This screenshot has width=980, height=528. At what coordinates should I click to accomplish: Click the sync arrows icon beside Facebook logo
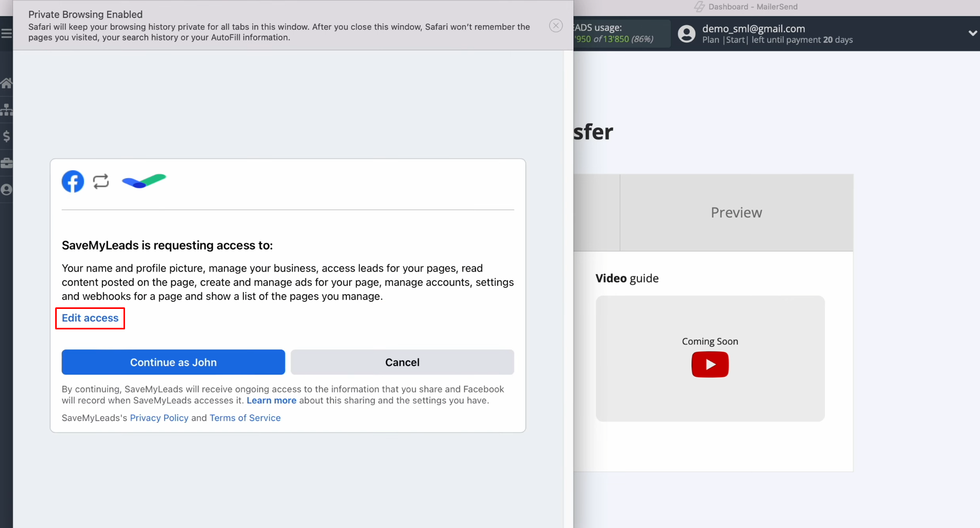[101, 181]
